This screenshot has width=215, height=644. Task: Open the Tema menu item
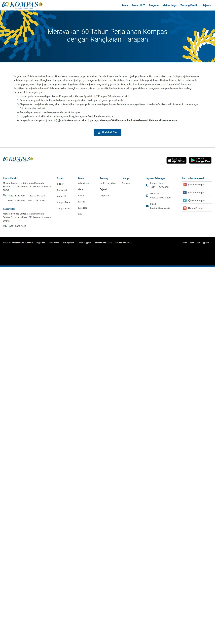tap(125, 5)
